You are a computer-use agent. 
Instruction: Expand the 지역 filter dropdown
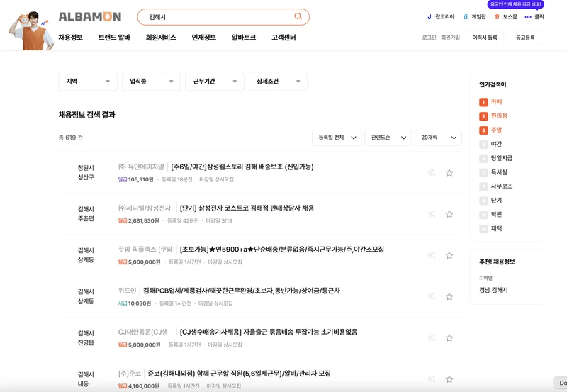point(88,82)
